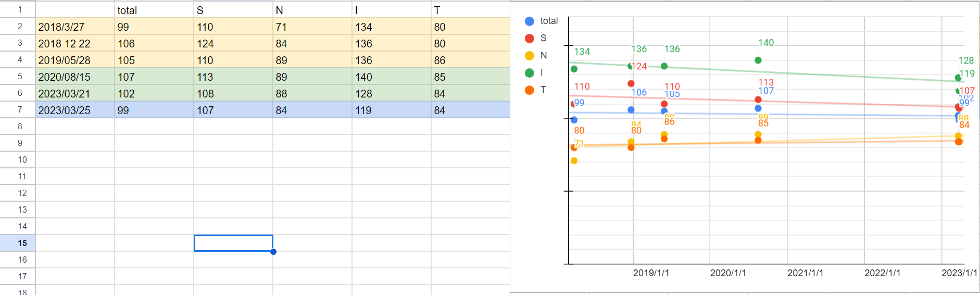Click the yellow N legend dot

[530, 56]
